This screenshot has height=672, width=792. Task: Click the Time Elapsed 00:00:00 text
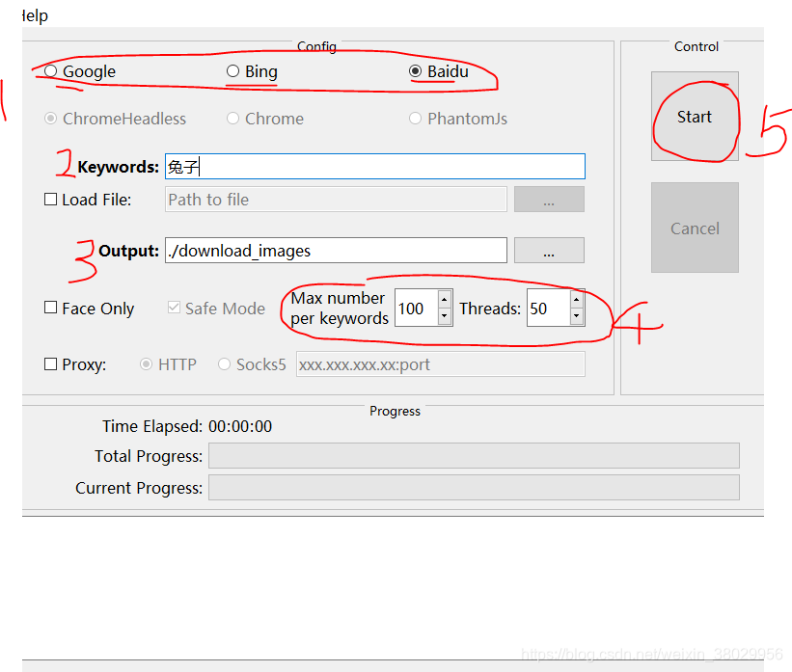(x=187, y=426)
